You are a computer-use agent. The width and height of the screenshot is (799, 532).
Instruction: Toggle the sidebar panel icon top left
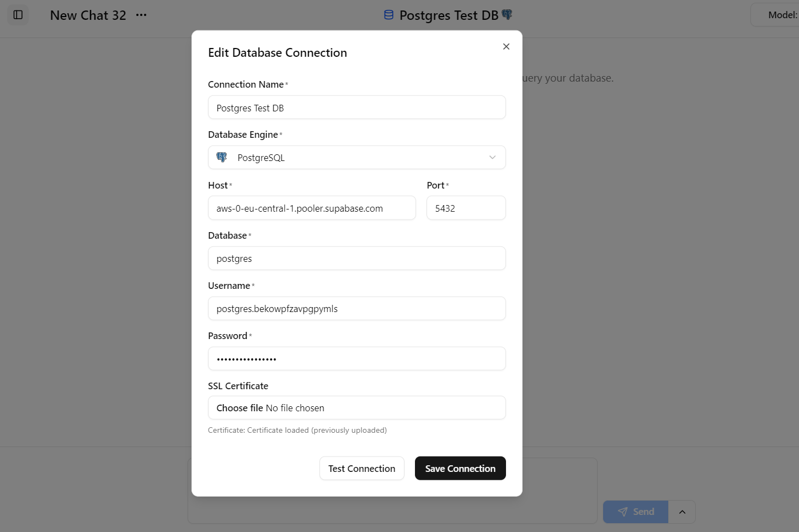click(18, 15)
